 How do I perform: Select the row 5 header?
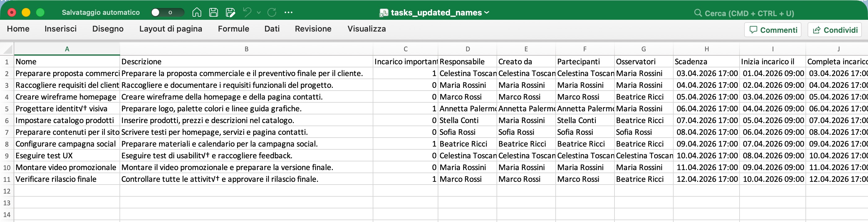pyautogui.click(x=7, y=109)
